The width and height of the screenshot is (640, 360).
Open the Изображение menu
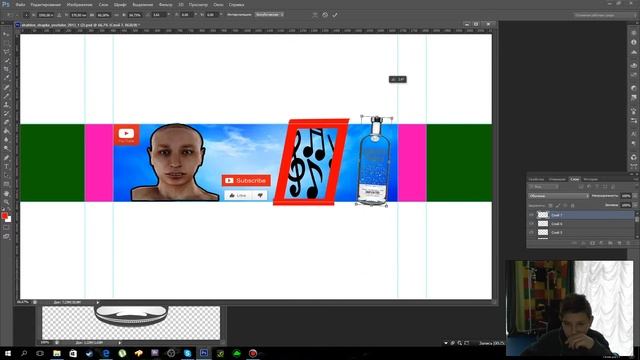coord(79,4)
